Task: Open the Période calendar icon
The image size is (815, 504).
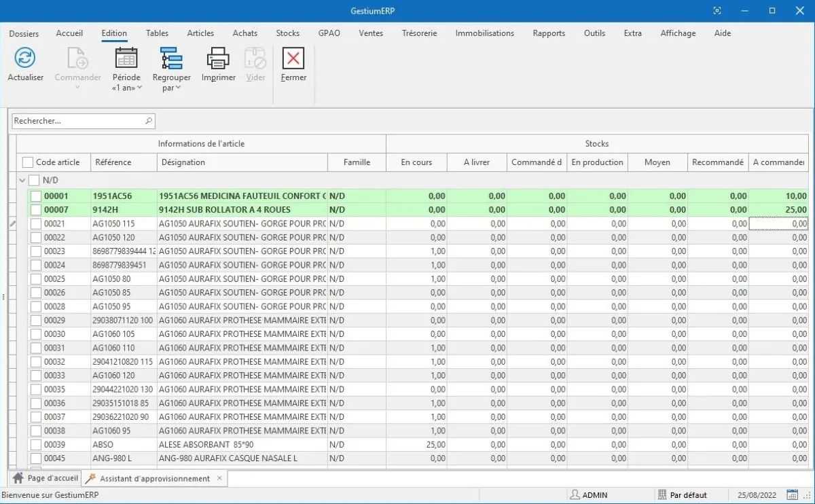Action: click(x=126, y=58)
